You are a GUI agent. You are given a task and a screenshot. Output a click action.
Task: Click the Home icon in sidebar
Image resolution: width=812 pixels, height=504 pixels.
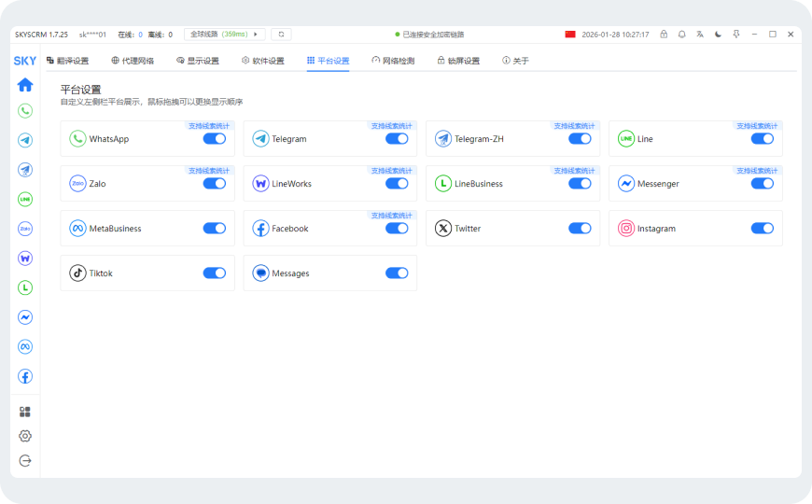(25, 85)
